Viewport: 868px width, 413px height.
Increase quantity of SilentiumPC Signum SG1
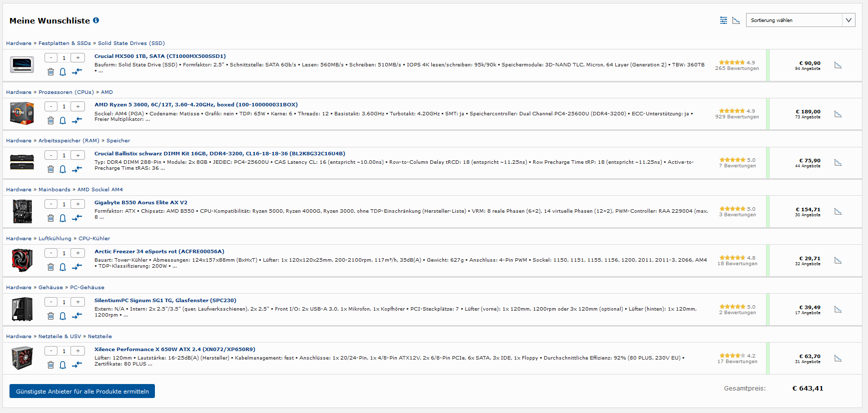click(x=77, y=302)
